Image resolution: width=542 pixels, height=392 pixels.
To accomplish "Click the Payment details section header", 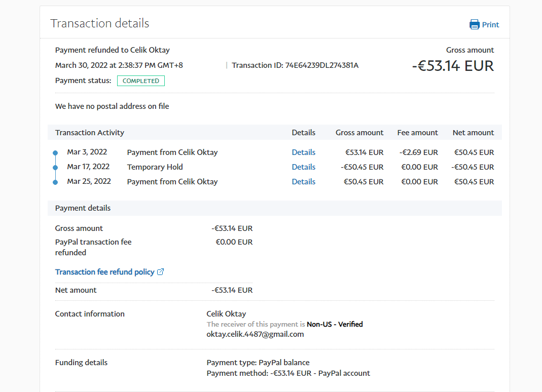I will (x=83, y=208).
